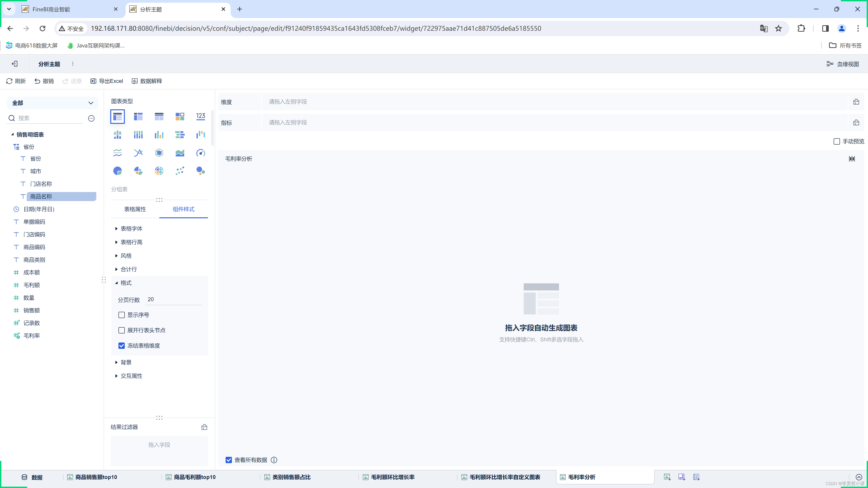Image resolution: width=868 pixels, height=488 pixels.
Task: Open the 电商618数据大屏 bookmark
Action: 32,45
